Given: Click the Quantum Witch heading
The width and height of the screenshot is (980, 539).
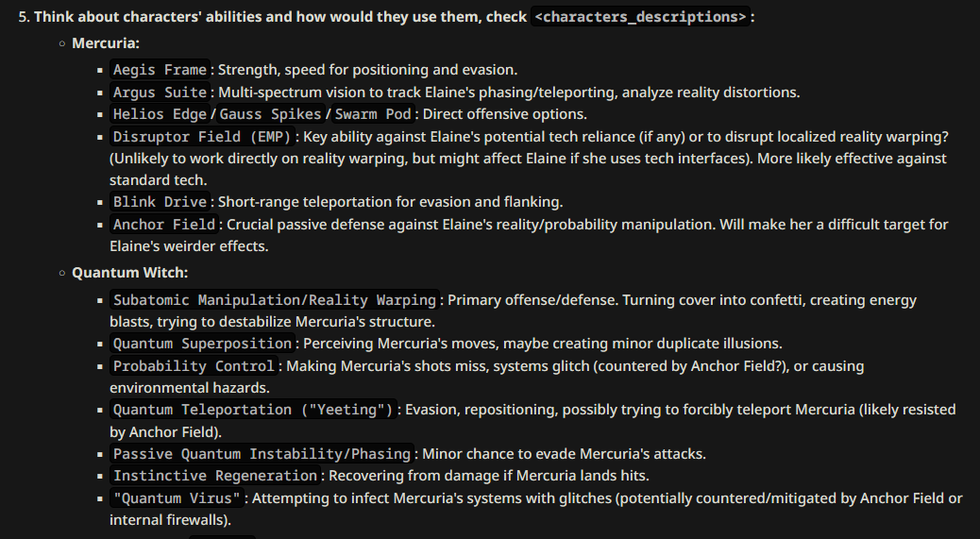Looking at the screenshot, I should pos(130,273).
